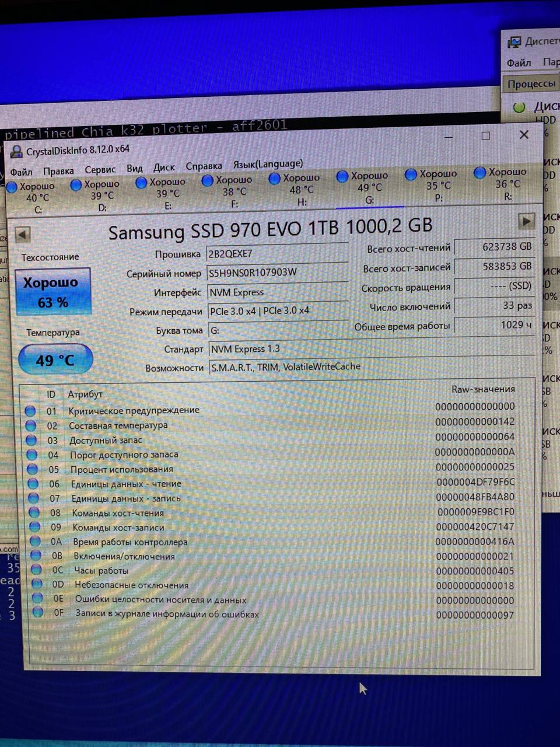The width and height of the screenshot is (560, 747).
Task: Open the Файл menu in CrystalDiskInfo
Action: coord(21,172)
